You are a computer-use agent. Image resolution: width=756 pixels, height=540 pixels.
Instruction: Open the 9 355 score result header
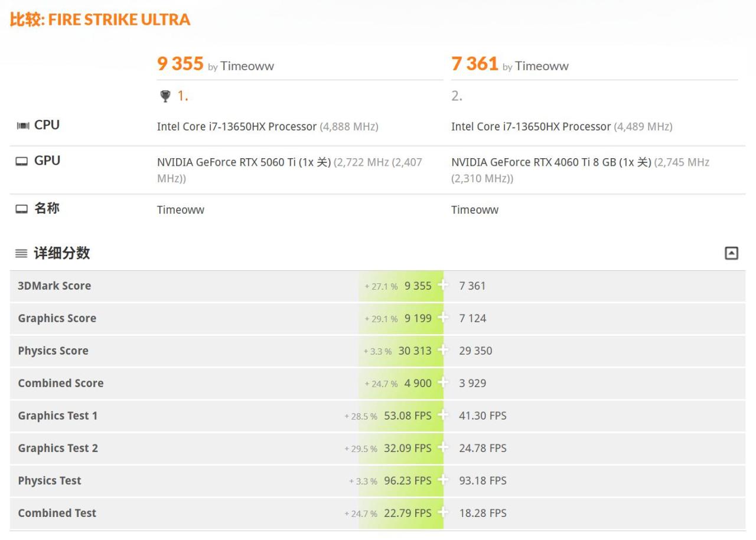[x=180, y=64]
